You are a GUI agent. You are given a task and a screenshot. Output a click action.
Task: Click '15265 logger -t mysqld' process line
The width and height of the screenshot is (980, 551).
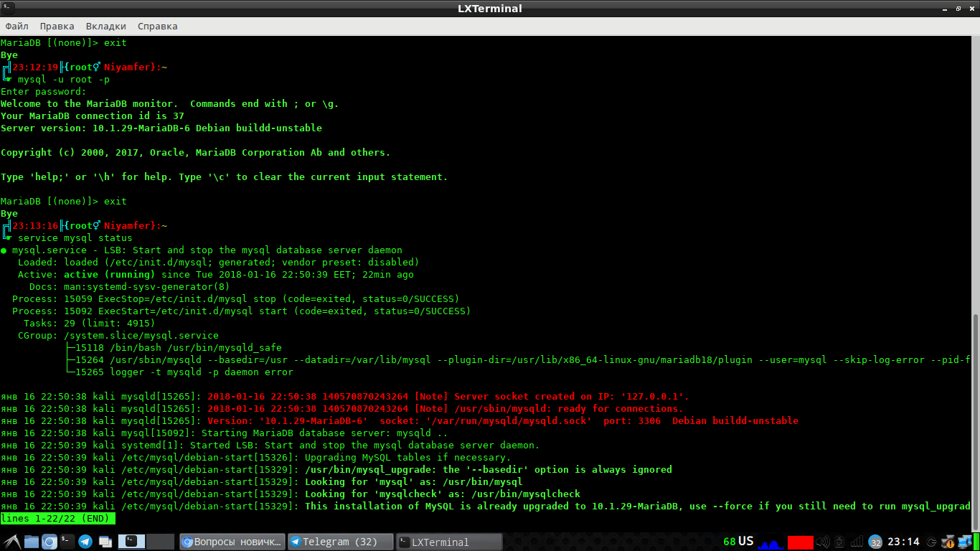(184, 372)
